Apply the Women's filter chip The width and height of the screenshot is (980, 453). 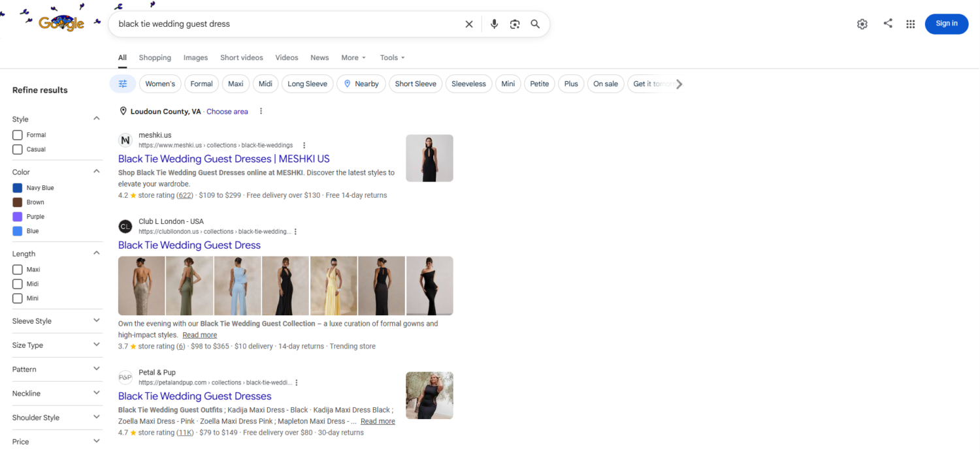tap(160, 84)
